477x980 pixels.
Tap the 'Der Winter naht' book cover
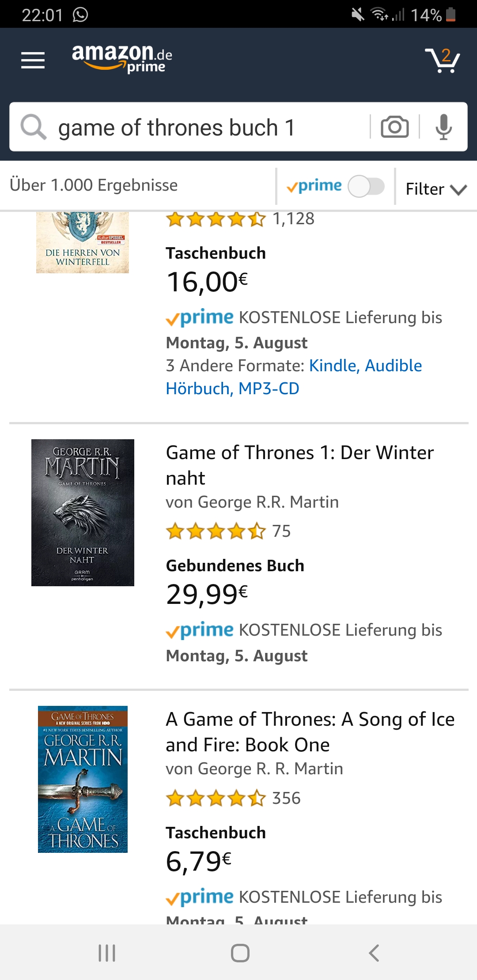83,513
